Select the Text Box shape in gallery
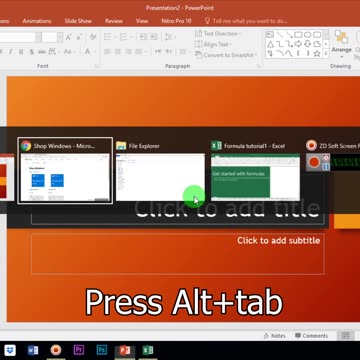Image resolution: width=360 pixels, height=360 pixels. 270,35
